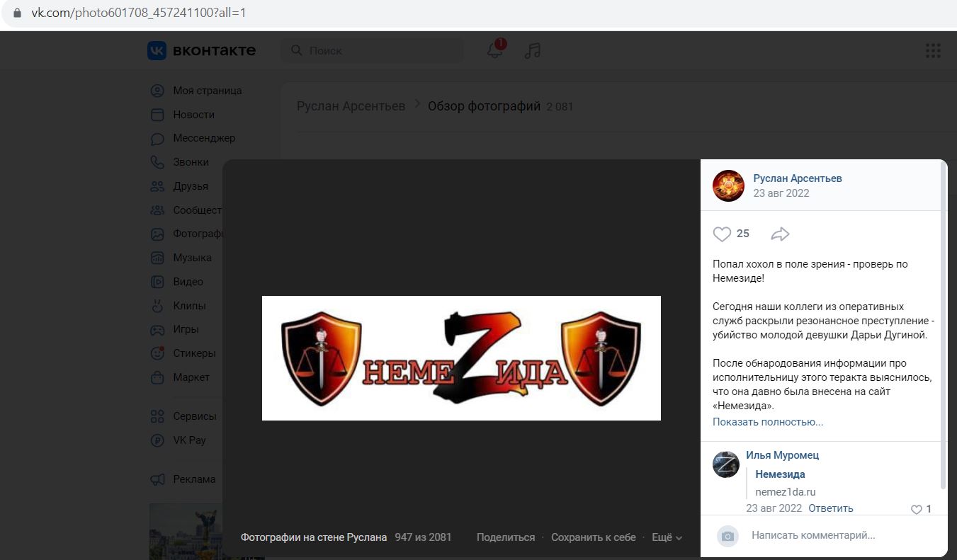Open Музыка menu item

pos(192,258)
